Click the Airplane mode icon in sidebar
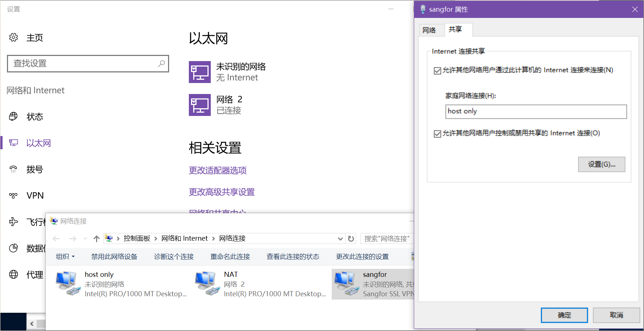This screenshot has height=331, width=644. 14,222
